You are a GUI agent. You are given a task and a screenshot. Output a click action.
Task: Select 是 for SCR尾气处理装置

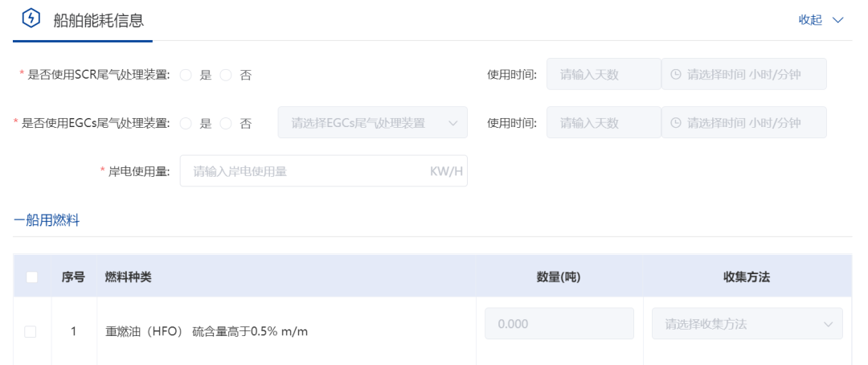[x=186, y=76]
